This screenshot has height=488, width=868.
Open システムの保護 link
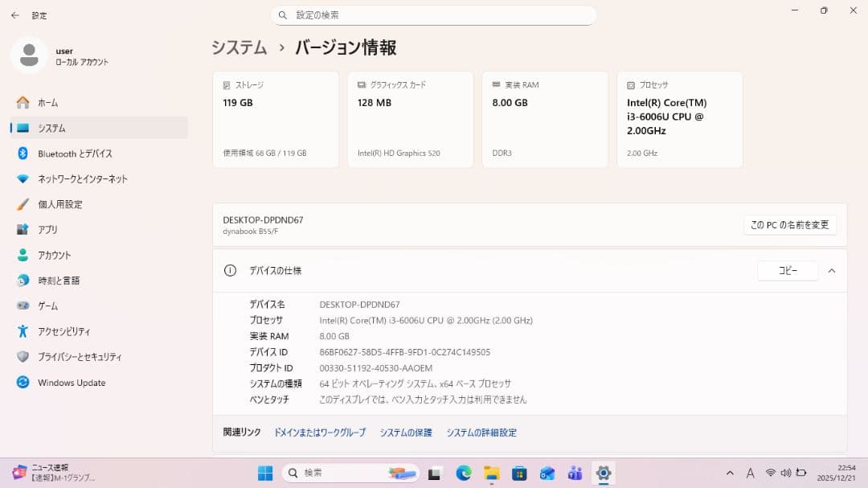(x=406, y=433)
